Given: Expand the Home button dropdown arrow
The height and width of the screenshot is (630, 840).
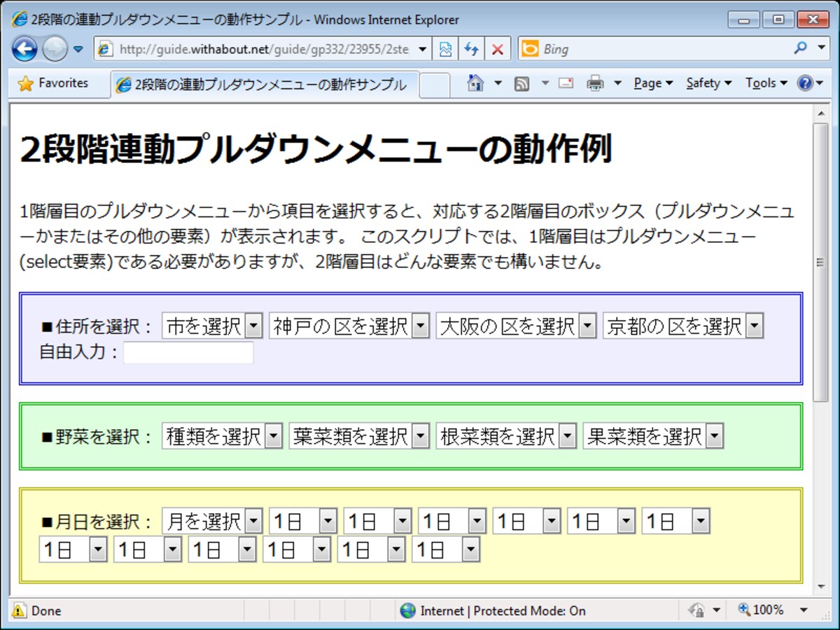Looking at the screenshot, I should click(498, 83).
